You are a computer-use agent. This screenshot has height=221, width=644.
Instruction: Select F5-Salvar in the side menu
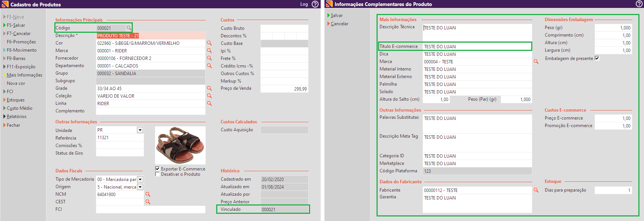16,25
